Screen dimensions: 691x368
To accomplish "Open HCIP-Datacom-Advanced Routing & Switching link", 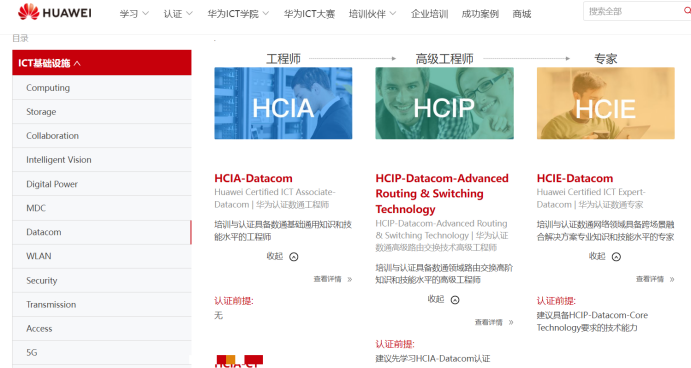I will (442, 193).
